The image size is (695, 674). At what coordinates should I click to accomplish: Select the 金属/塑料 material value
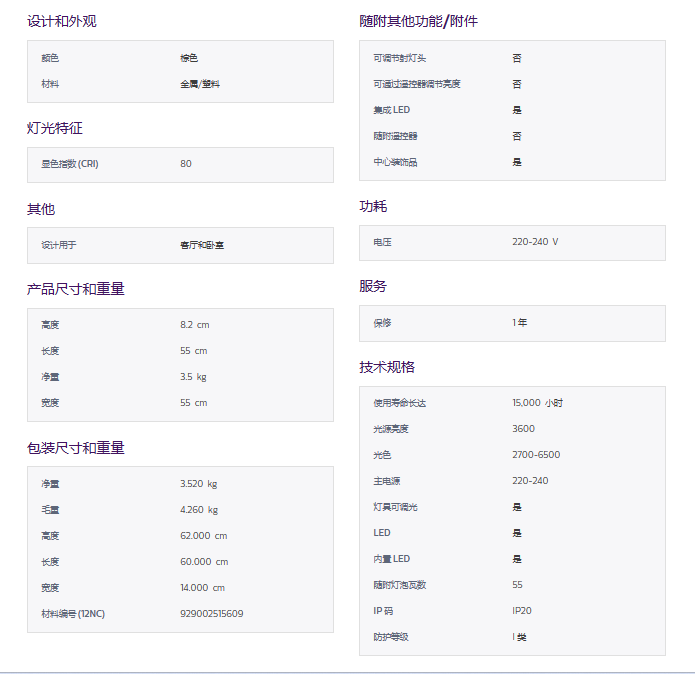tap(200, 84)
